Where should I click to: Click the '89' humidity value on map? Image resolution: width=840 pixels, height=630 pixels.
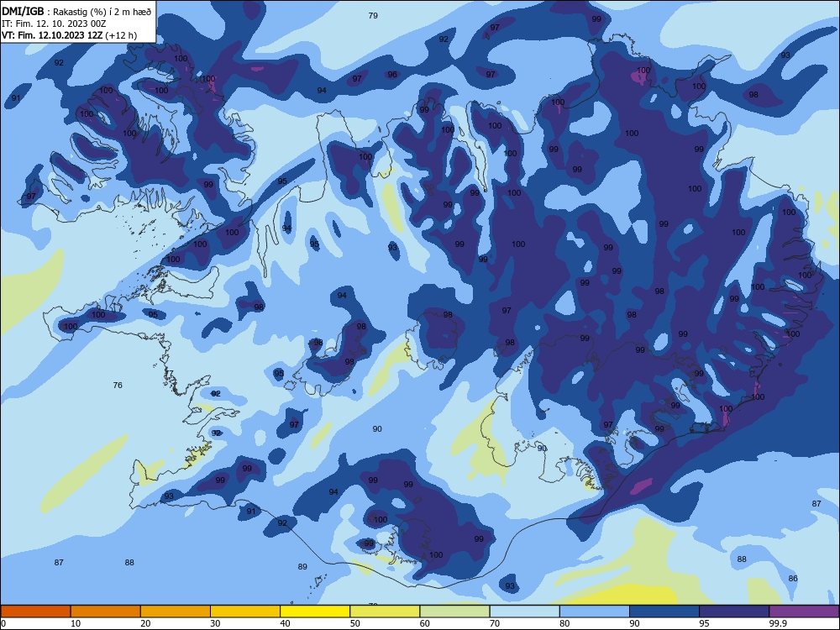[x=302, y=566]
